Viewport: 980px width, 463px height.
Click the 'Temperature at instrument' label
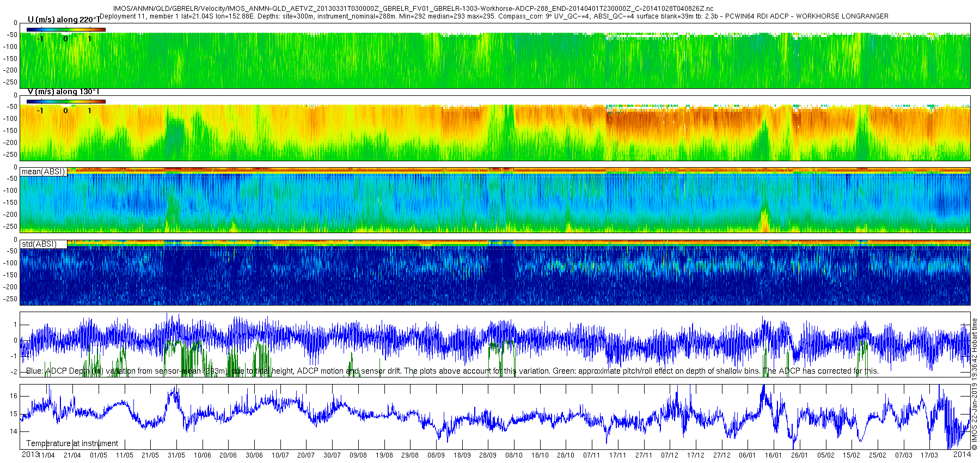72,443
